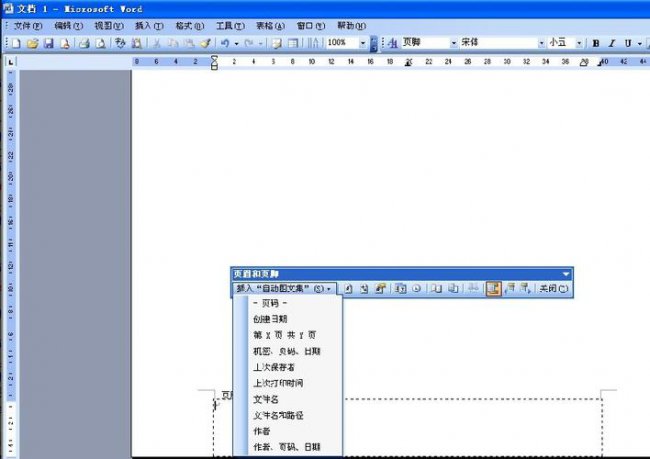Insert page number from header/footer toolbar

tap(349, 288)
